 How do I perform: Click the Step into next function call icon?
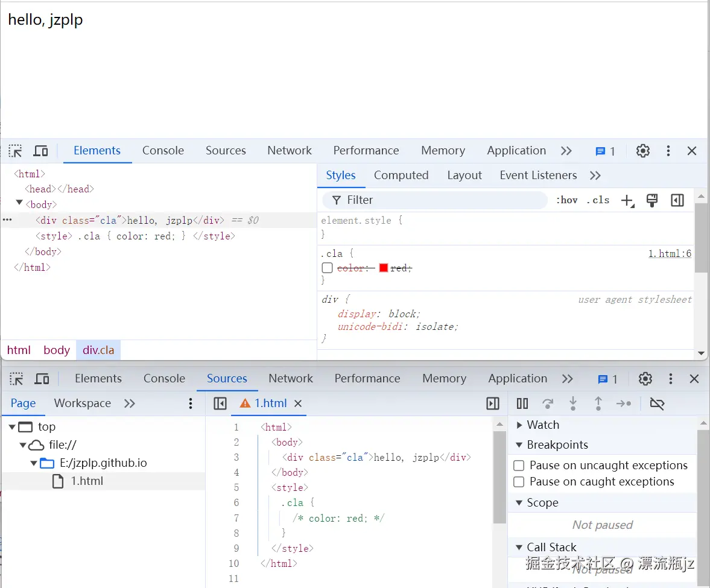572,403
